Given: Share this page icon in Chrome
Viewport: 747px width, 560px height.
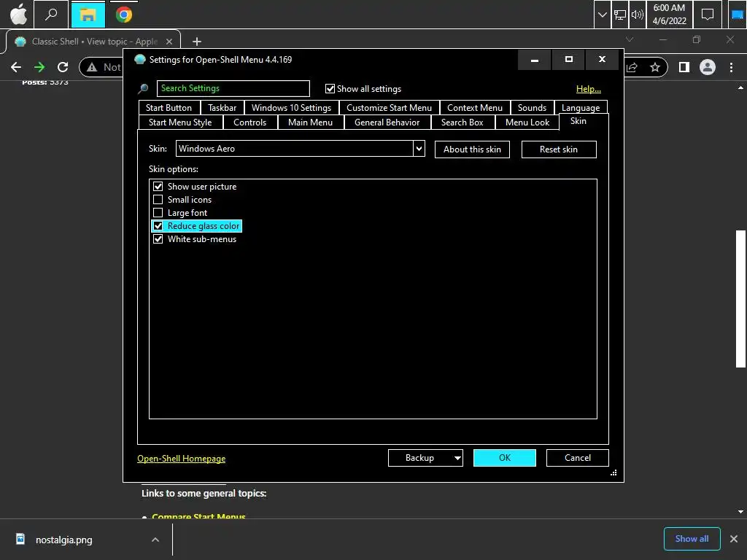Looking at the screenshot, I should pyautogui.click(x=632, y=67).
